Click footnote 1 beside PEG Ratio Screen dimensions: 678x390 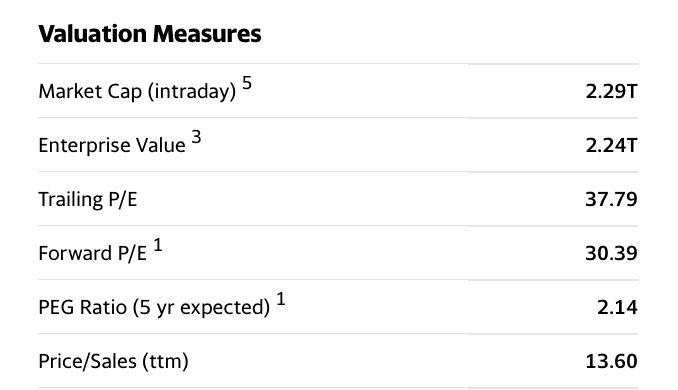click(x=281, y=299)
